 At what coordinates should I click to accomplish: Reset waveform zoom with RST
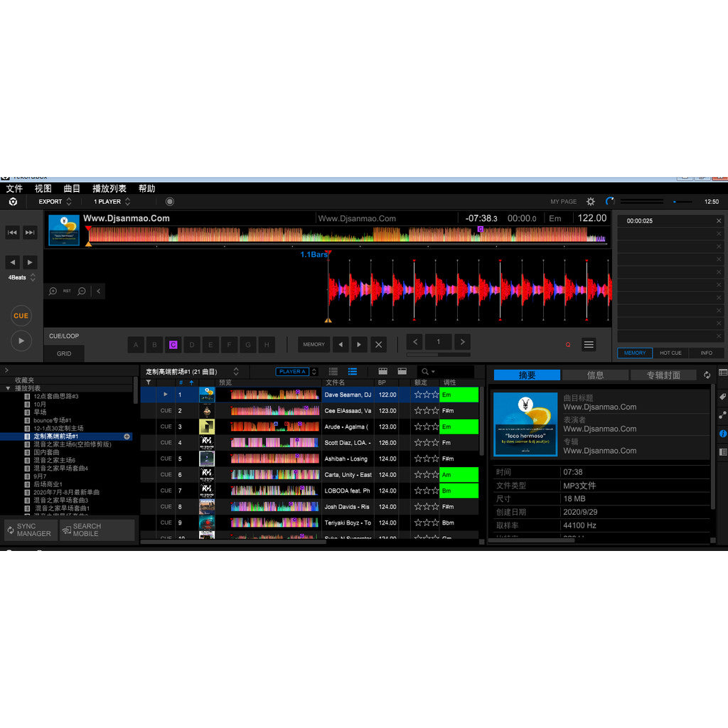pos(67,291)
